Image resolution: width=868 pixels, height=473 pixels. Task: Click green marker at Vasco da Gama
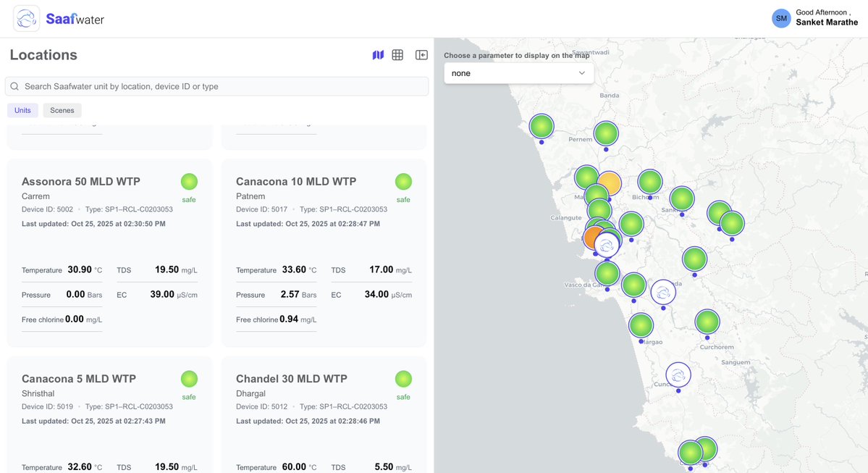coord(607,274)
